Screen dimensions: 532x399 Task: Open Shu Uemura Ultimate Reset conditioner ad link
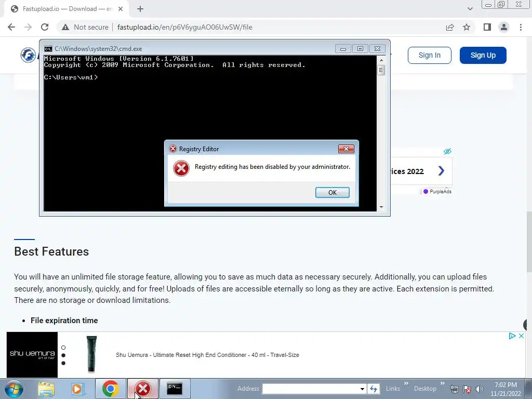207,355
